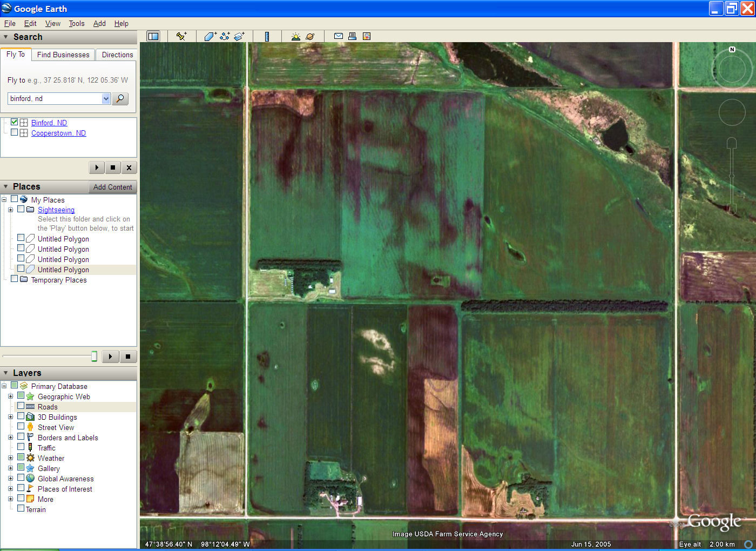Click the move joystick ring on map
Image resolution: width=756 pixels, height=551 pixels.
coord(732,112)
